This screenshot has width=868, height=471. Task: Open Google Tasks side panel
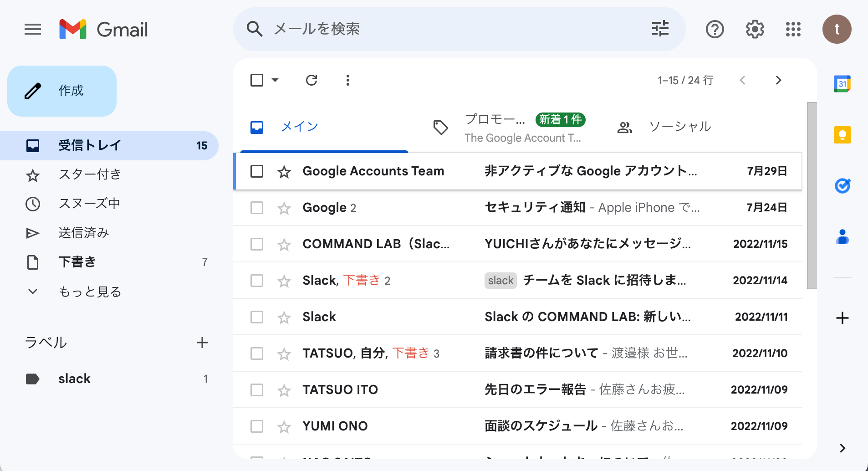pyautogui.click(x=842, y=186)
